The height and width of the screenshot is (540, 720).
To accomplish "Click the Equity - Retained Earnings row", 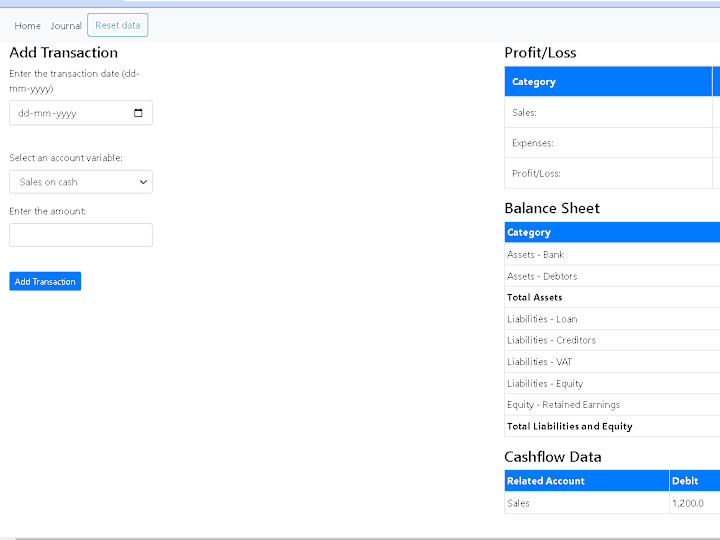I will point(612,405).
